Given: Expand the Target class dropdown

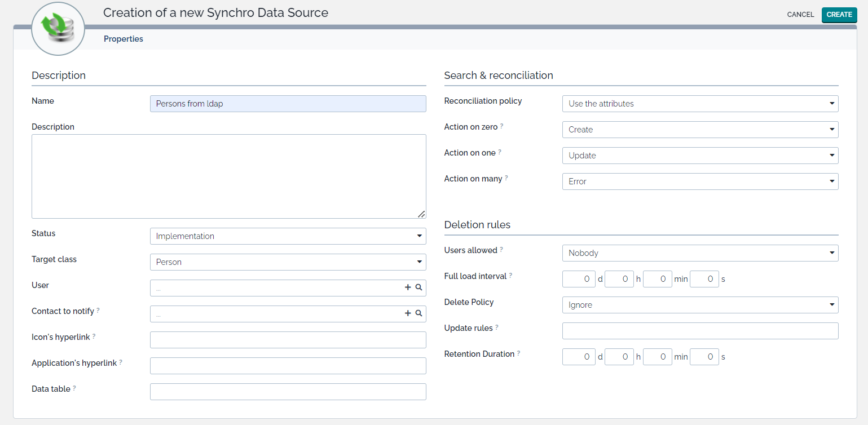Looking at the screenshot, I should [x=288, y=262].
